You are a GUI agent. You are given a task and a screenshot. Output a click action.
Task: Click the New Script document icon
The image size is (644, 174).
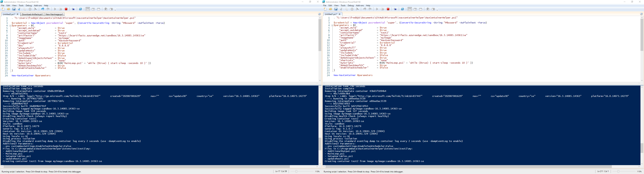click(3, 9)
